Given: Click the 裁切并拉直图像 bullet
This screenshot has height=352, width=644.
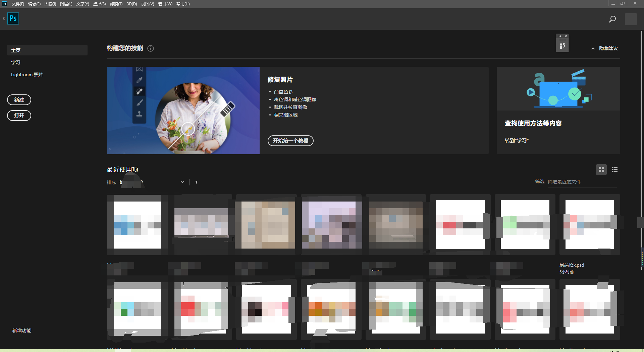Looking at the screenshot, I should tap(290, 107).
